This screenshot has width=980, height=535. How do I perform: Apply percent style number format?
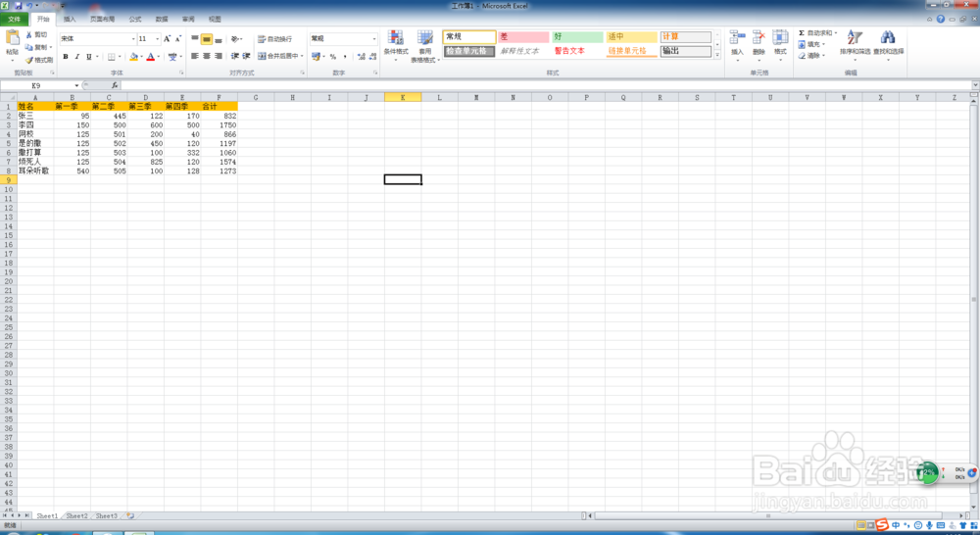[333, 56]
